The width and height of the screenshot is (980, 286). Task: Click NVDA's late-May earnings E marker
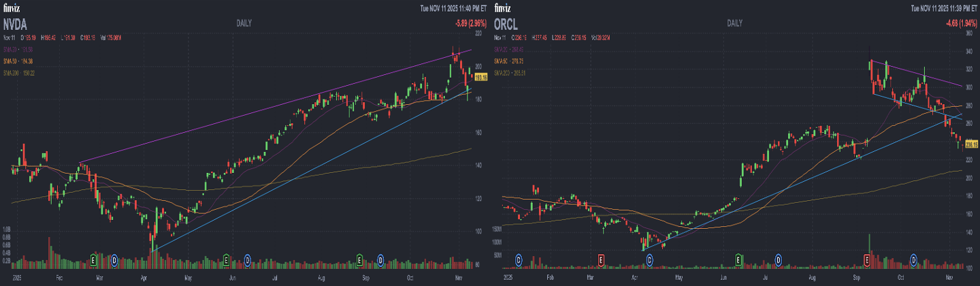click(x=226, y=259)
